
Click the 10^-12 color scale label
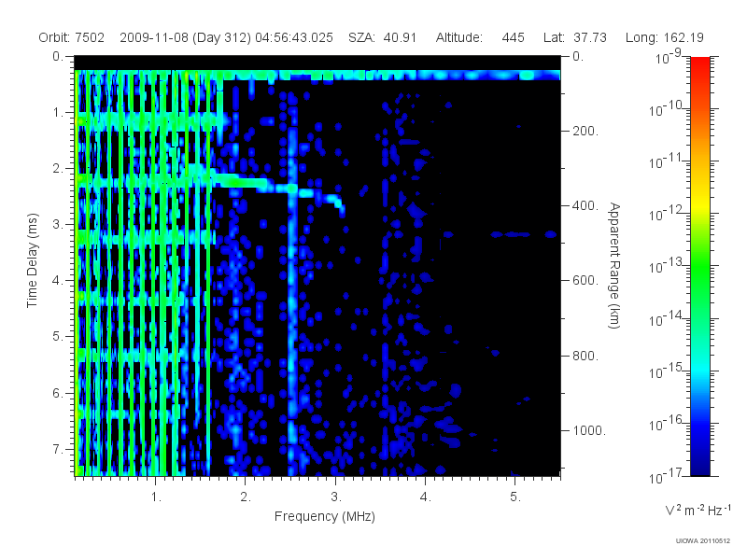click(668, 214)
